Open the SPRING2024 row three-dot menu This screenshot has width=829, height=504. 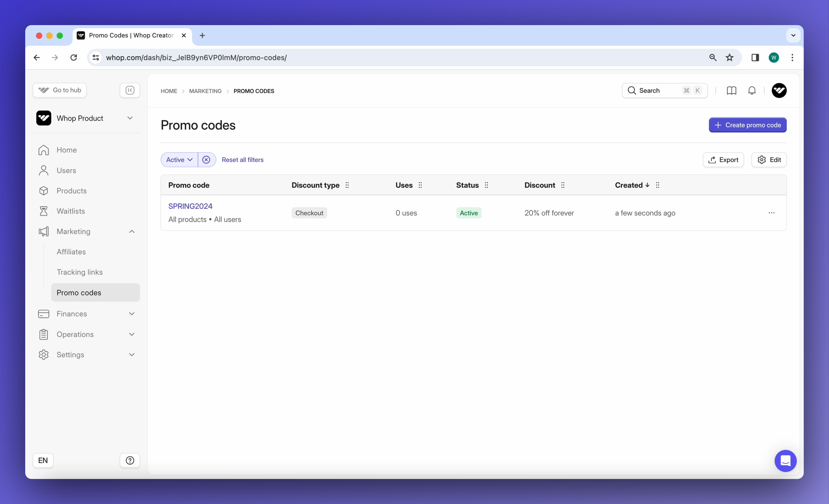(x=772, y=213)
